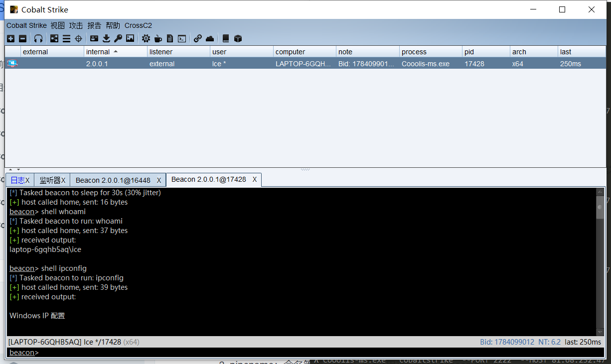The image size is (611, 364).
Task: Click the Connect to team server plus icon
Action: 11,38
